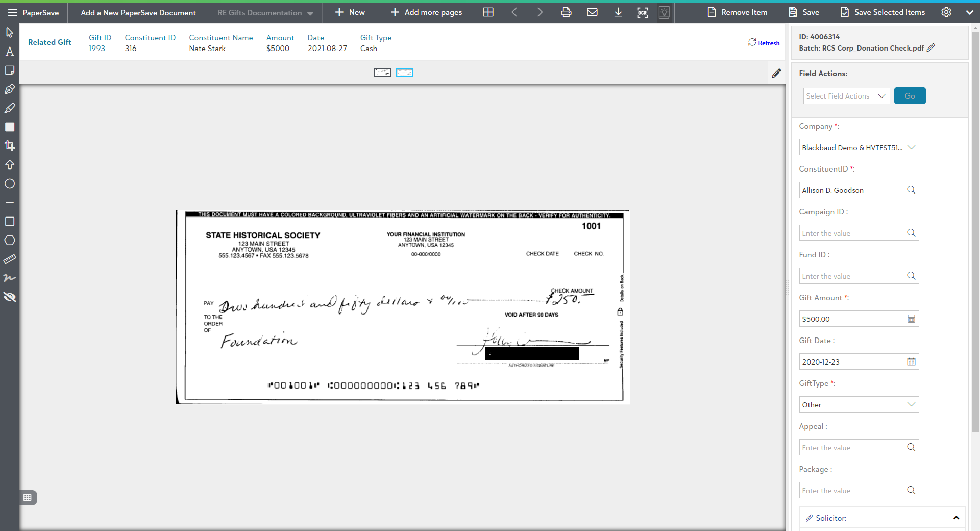
Task: Open the RE Gifts Documentation menu
Action: [265, 12]
